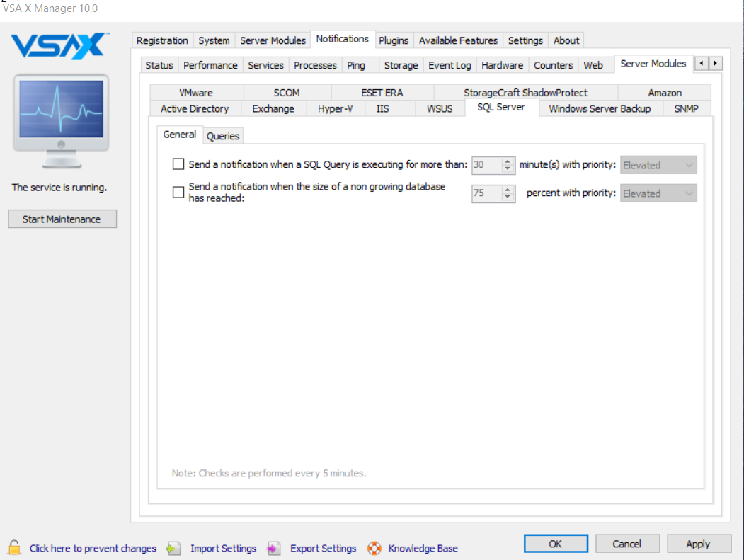Screen dimensions: 744x560
Task: Open the Hyper-V tab
Action: pyautogui.click(x=335, y=109)
